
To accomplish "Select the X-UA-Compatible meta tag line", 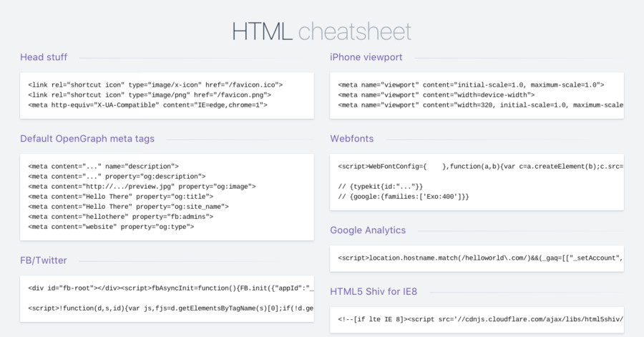I will point(147,105).
